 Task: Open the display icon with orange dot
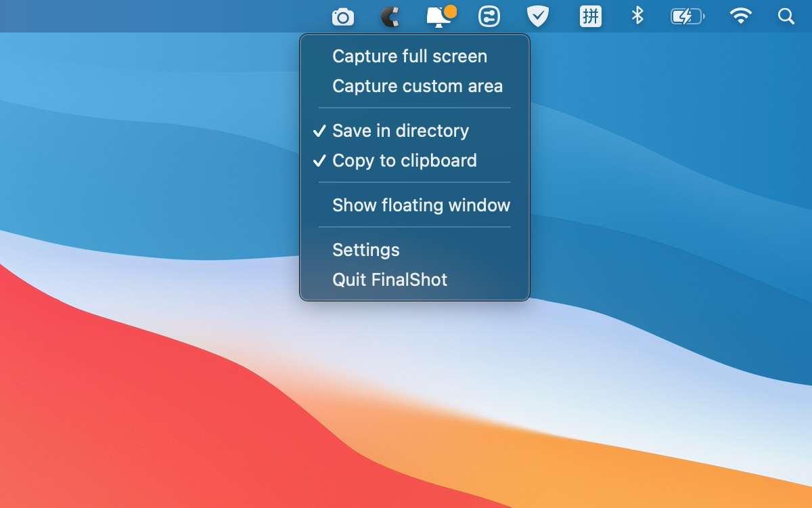(x=441, y=16)
